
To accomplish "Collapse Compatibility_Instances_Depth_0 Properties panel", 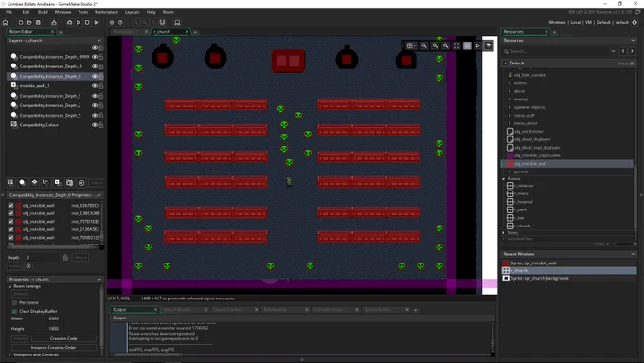I will point(99,195).
